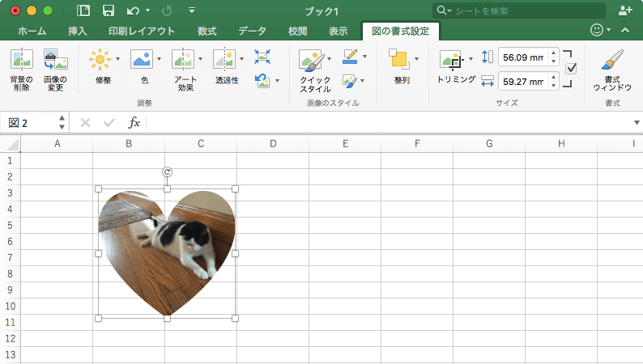Click the image's bottom-right resize handle

[x=235, y=318]
